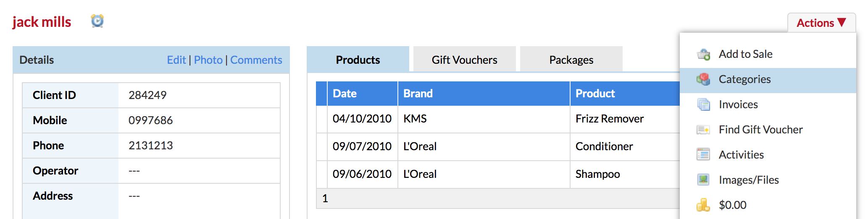Screen dimensions: 868x219
Task: Click the Find Gift Voucher card icon
Action: [x=703, y=130]
